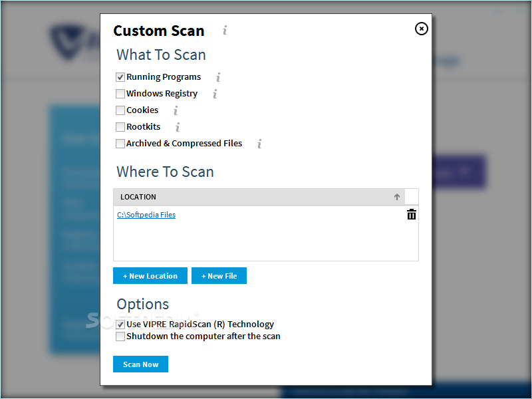Screen dimensions: 532x399
Task: Show info for Cookies option
Action: (x=176, y=110)
